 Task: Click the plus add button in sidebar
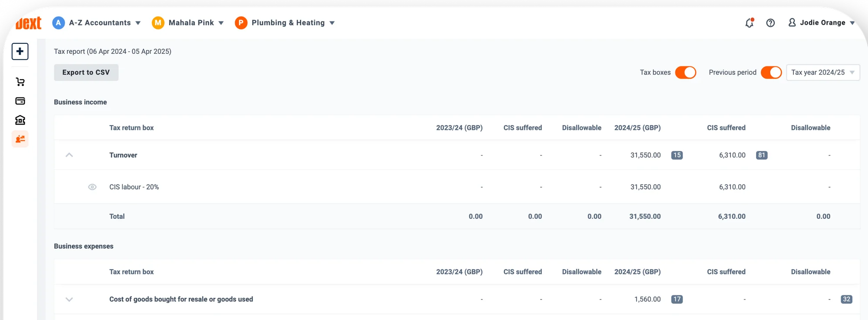pos(20,51)
